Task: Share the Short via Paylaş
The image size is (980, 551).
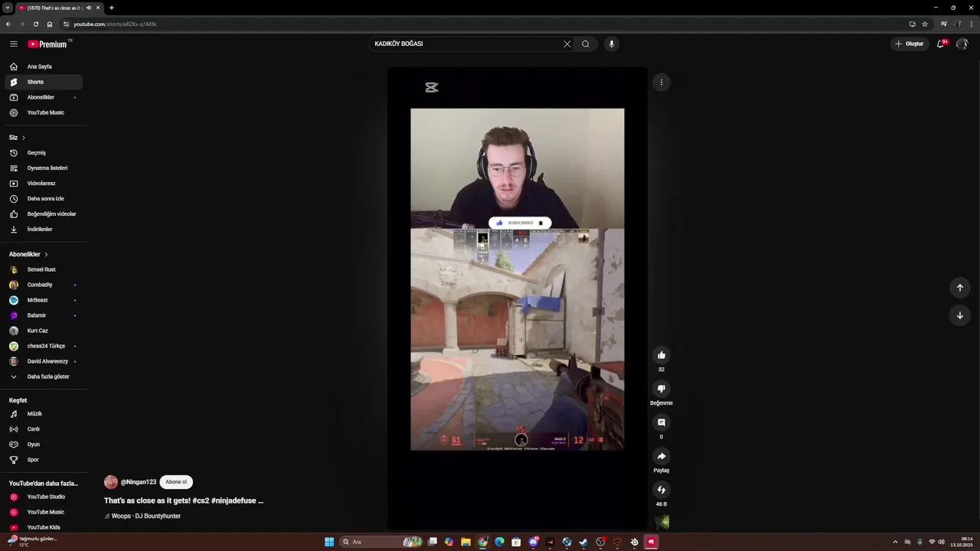Action: (661, 456)
